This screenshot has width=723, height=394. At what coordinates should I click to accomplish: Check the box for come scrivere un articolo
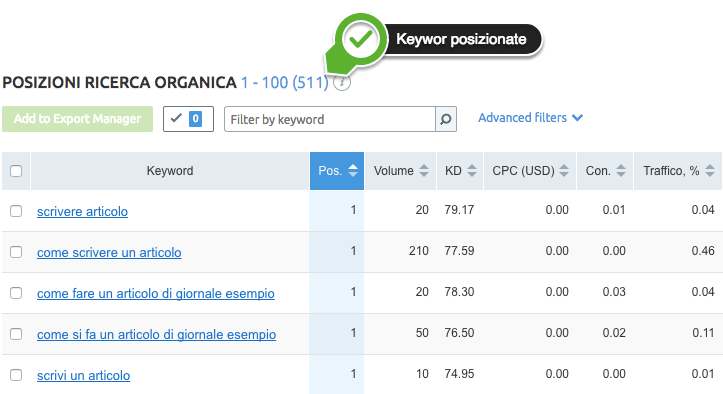click(16, 252)
